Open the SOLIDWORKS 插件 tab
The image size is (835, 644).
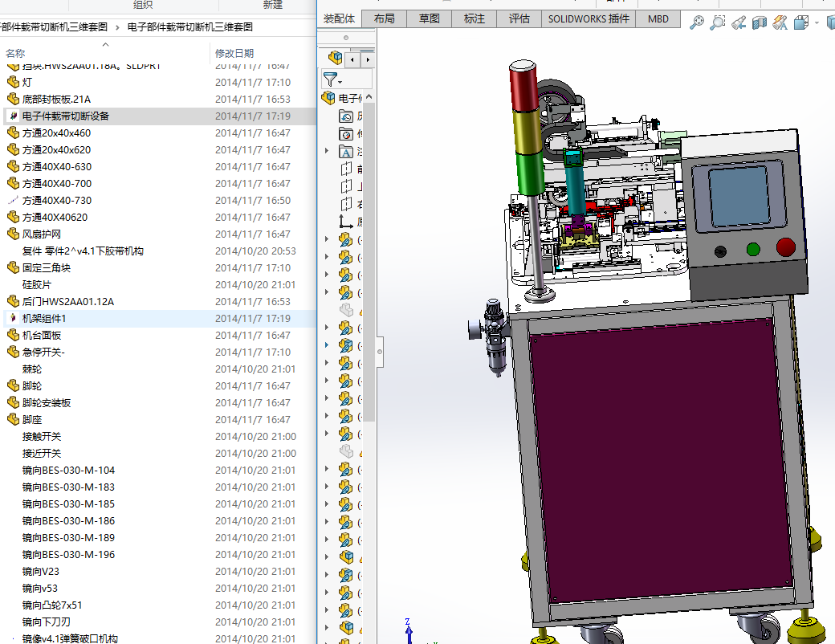(x=589, y=18)
